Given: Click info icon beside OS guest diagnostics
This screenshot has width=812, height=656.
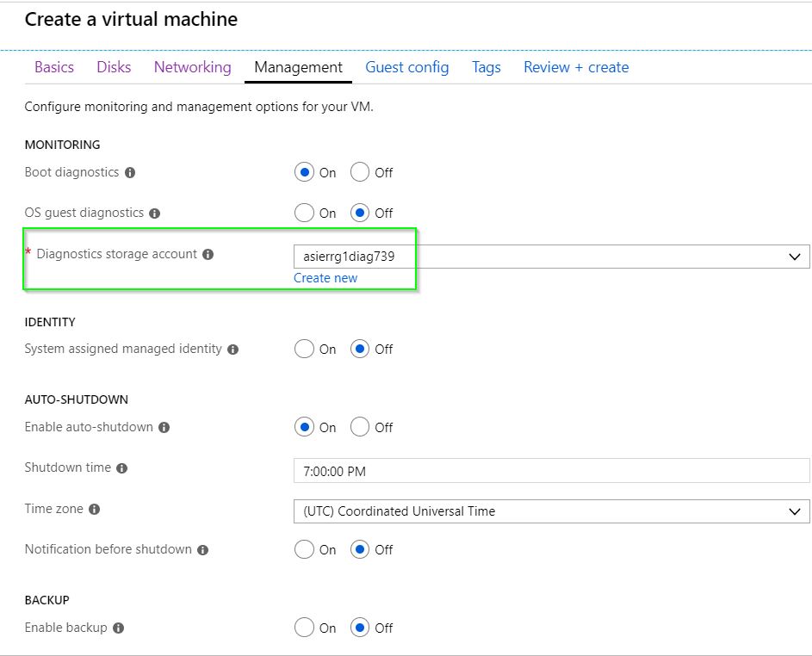Looking at the screenshot, I should click(154, 214).
